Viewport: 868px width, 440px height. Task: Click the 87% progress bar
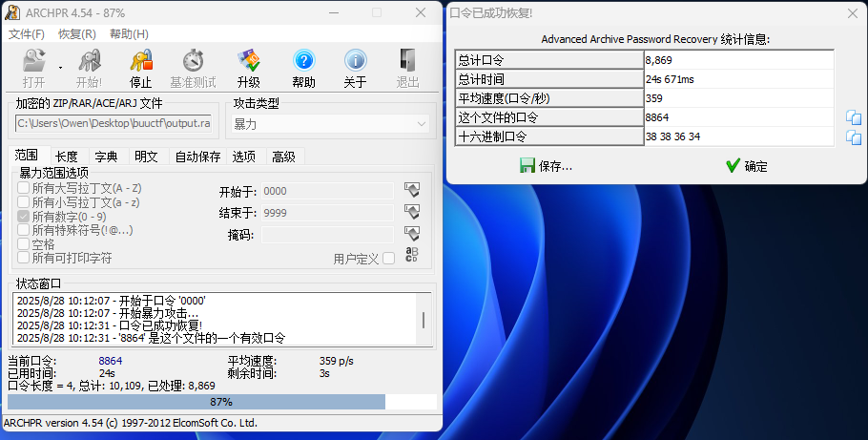click(x=222, y=402)
